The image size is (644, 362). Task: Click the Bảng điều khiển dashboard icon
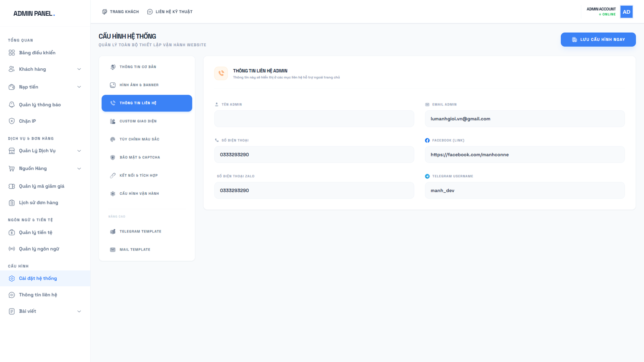pyautogui.click(x=12, y=53)
